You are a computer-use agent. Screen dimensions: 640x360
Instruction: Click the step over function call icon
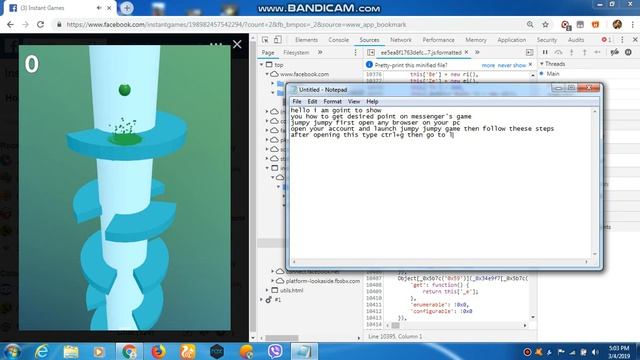coord(558,52)
